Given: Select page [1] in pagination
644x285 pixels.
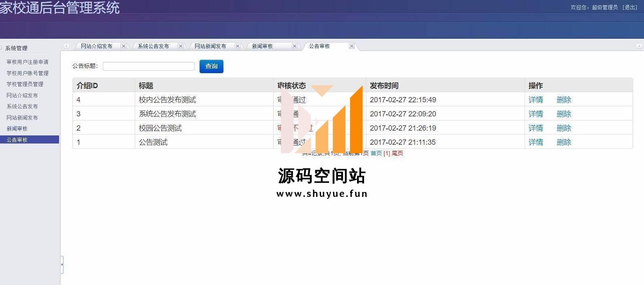Looking at the screenshot, I should coord(387,153).
